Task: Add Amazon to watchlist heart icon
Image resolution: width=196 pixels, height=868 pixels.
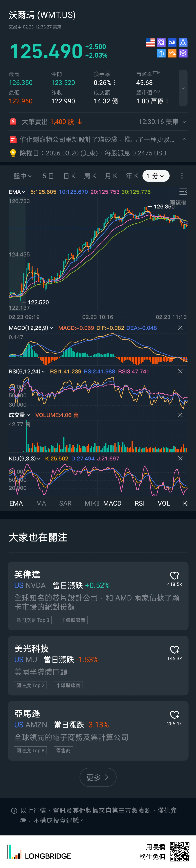Action: point(174,714)
